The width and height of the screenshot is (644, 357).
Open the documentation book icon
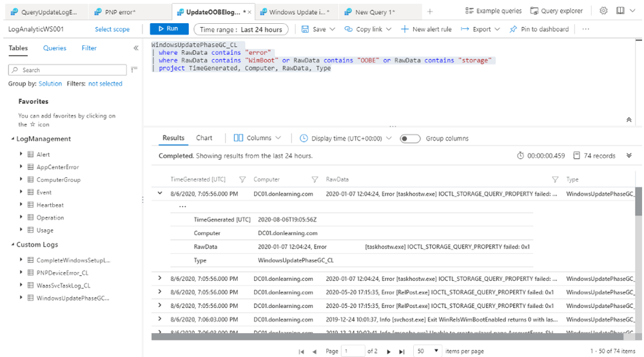[620, 11]
